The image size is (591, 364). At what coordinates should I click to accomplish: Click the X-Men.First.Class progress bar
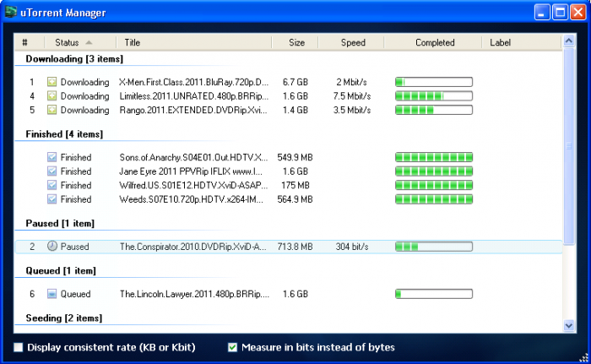[434, 82]
